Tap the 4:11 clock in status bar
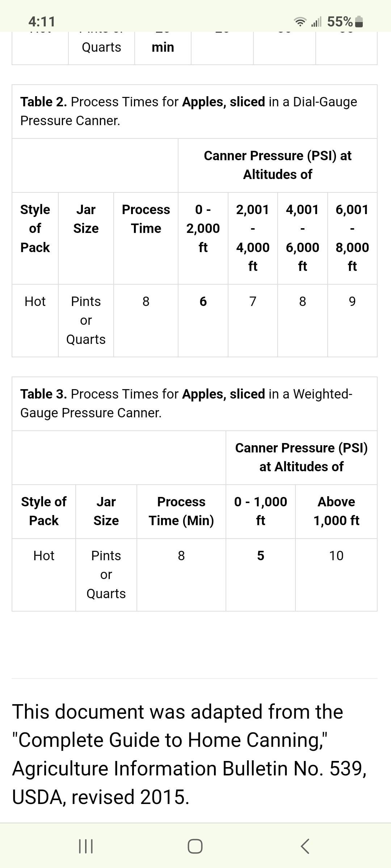The width and height of the screenshot is (391, 868). pyautogui.click(x=42, y=22)
